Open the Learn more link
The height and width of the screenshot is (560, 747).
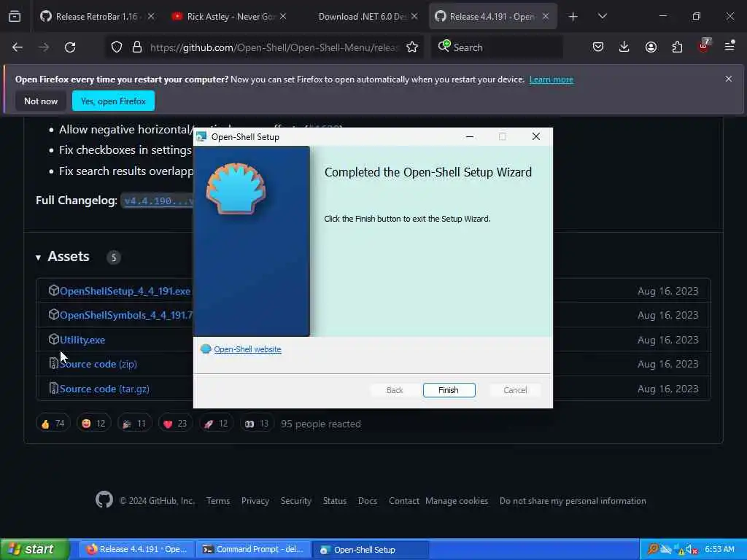pyautogui.click(x=551, y=79)
